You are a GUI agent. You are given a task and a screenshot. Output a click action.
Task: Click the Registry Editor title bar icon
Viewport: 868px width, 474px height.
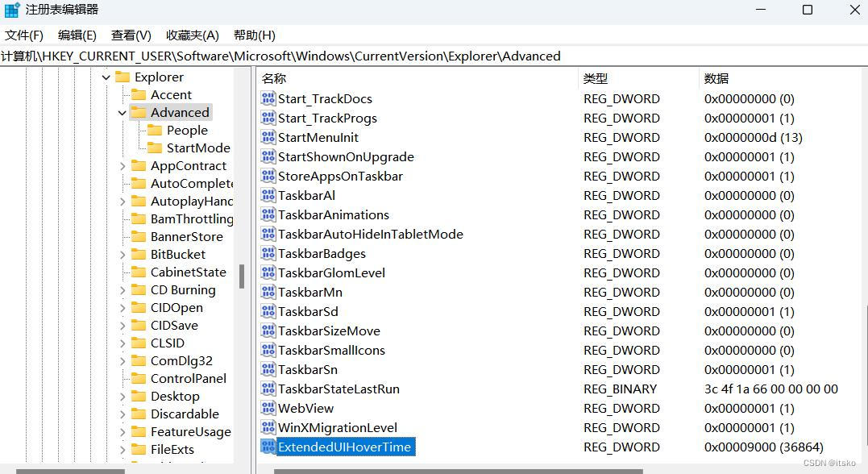[11, 10]
